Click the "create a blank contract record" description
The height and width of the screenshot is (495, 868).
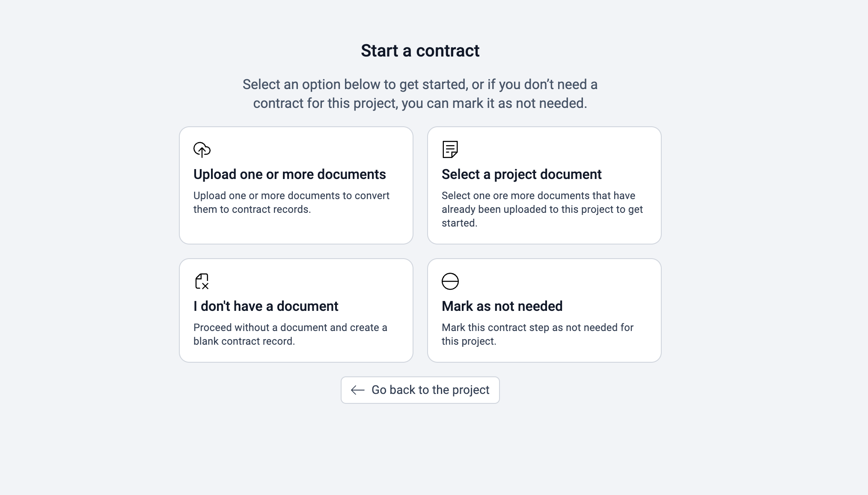pyautogui.click(x=290, y=334)
